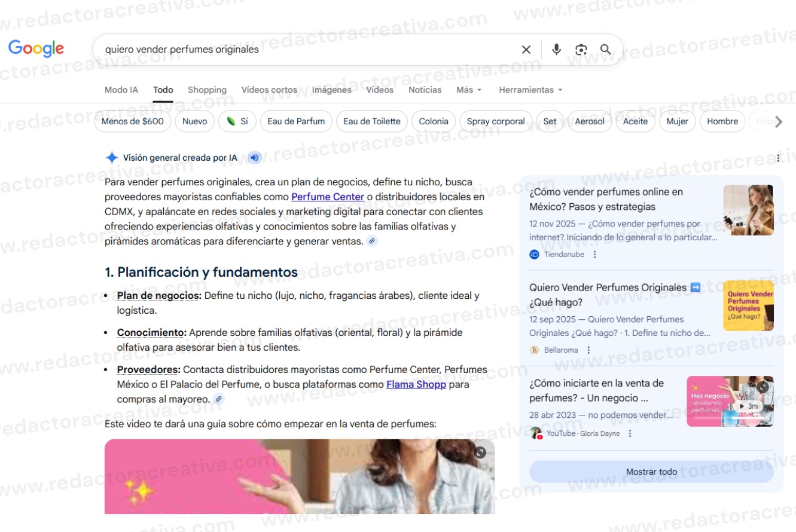796x532 pixels.
Task: Clear the search query with the X icon
Action: (526, 50)
